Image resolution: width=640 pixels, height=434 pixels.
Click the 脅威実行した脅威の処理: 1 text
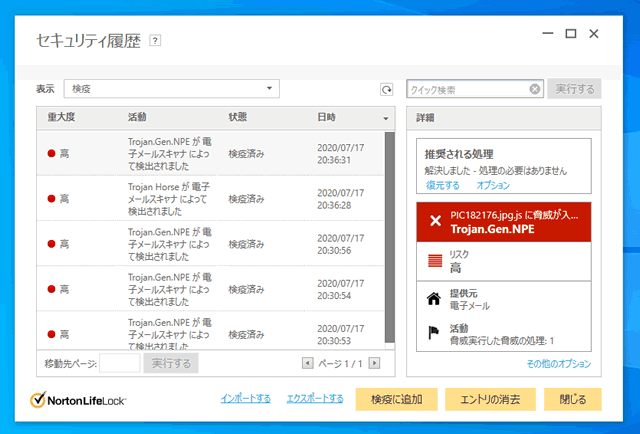(x=502, y=341)
